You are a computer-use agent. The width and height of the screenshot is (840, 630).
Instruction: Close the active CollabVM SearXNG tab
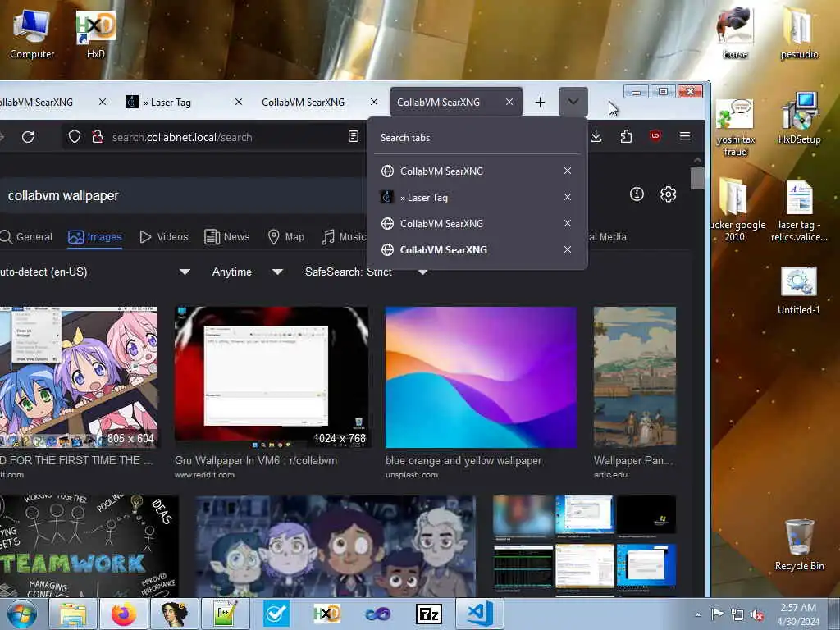(x=509, y=102)
